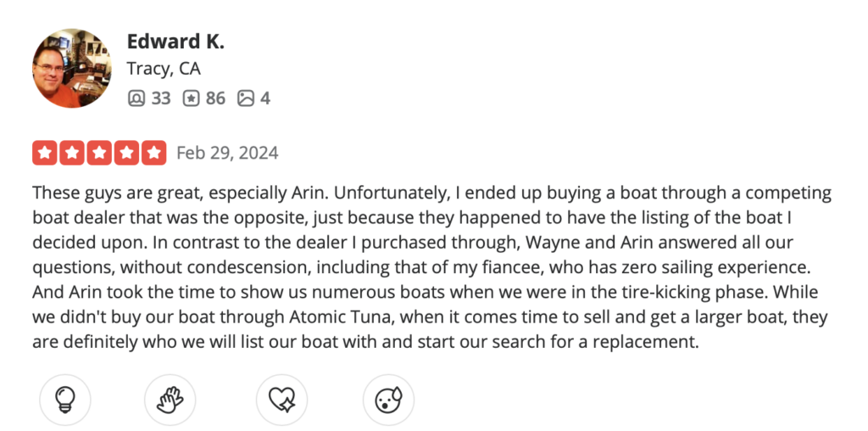
Task: Click the reviews star icon beside 86
Action: tap(191, 98)
